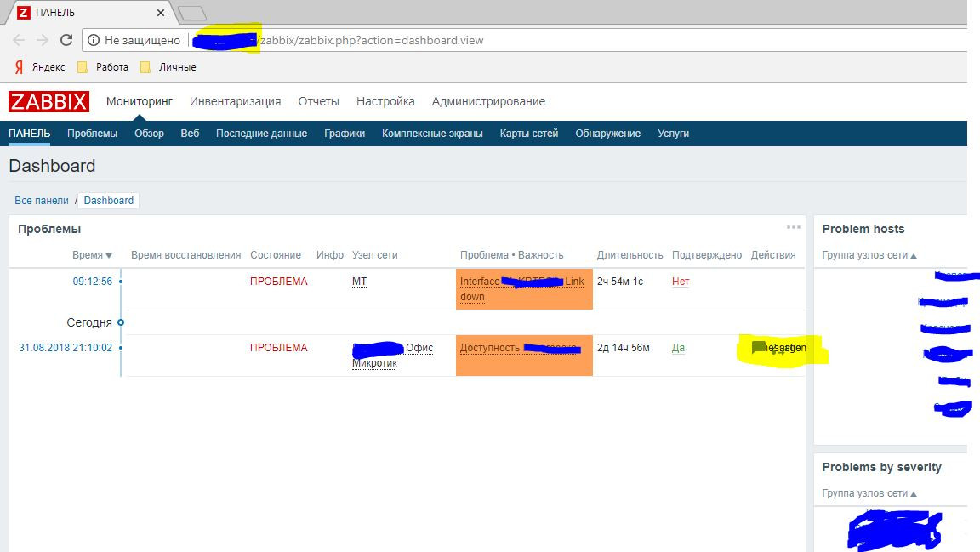This screenshot has height=552, width=980.
Task: Click the Нет acknowledgement link
Action: coord(681,282)
